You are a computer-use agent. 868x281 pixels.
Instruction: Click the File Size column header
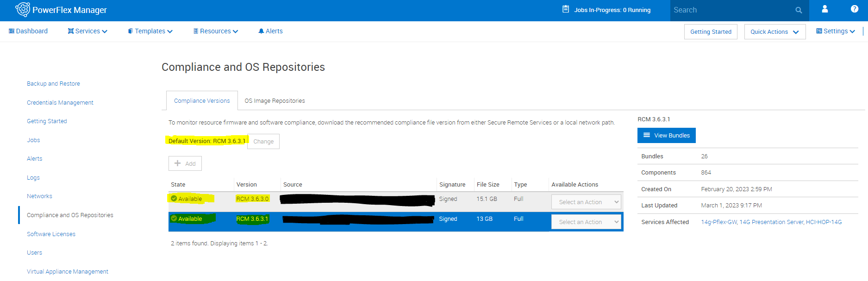pyautogui.click(x=488, y=185)
